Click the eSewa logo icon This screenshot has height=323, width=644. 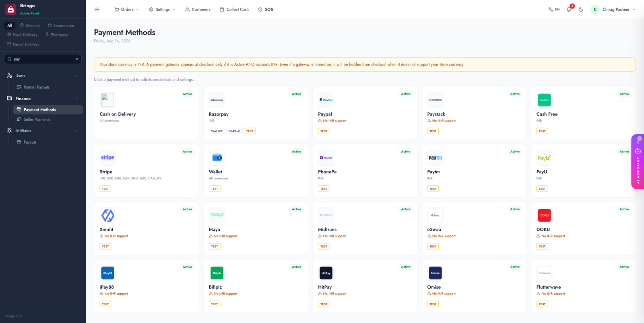(435, 215)
